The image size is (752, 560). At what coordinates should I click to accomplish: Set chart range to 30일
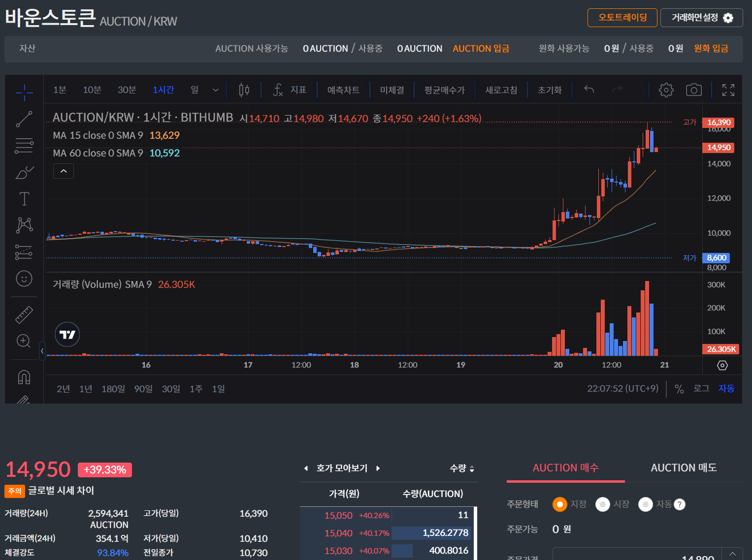pos(171,389)
